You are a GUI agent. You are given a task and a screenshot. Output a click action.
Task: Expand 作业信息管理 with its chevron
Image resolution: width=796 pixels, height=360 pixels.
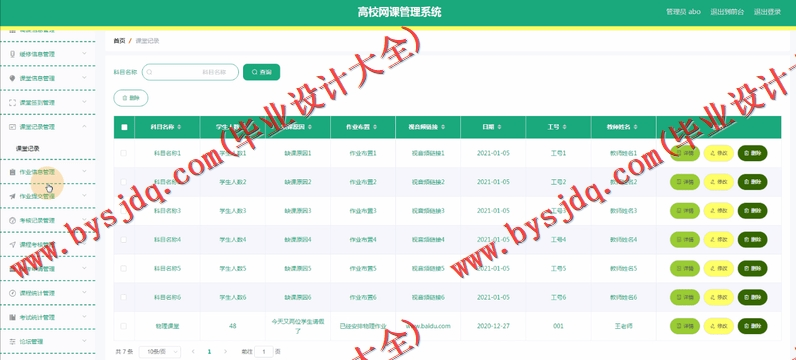84,172
